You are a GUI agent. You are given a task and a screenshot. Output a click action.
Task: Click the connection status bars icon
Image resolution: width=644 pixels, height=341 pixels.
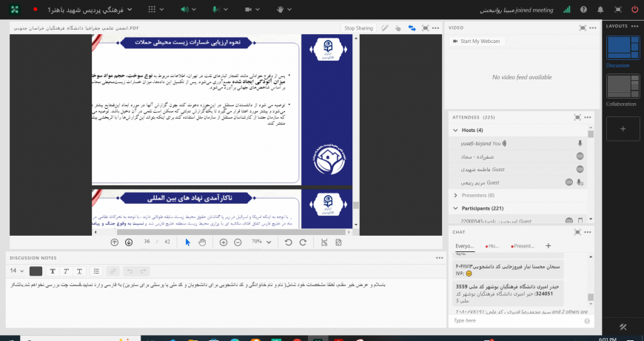click(x=567, y=10)
